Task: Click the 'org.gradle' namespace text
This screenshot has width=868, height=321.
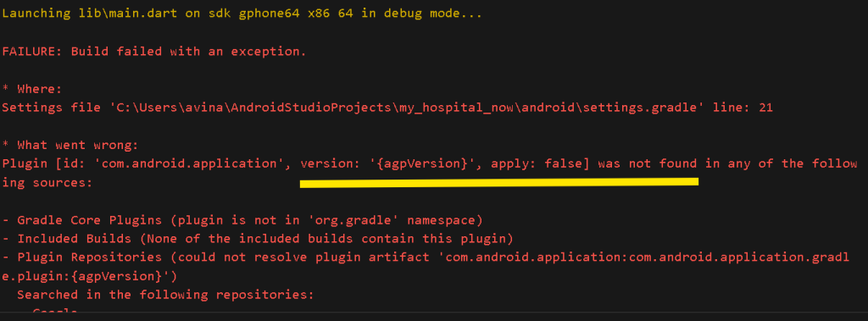Action: 353,220
